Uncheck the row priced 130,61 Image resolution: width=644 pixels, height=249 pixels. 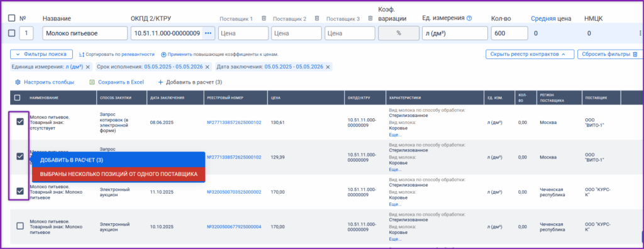(19, 121)
